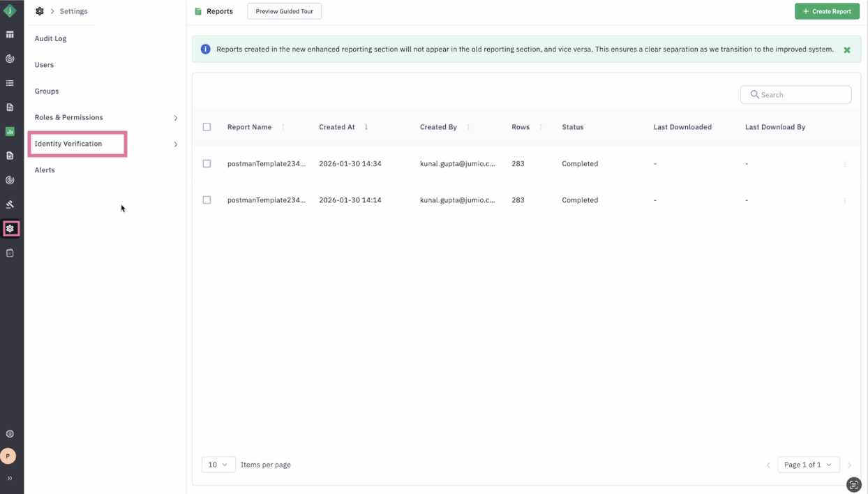The image size is (868, 494).
Task: Click the Jumio logo at top left
Action: (10, 11)
